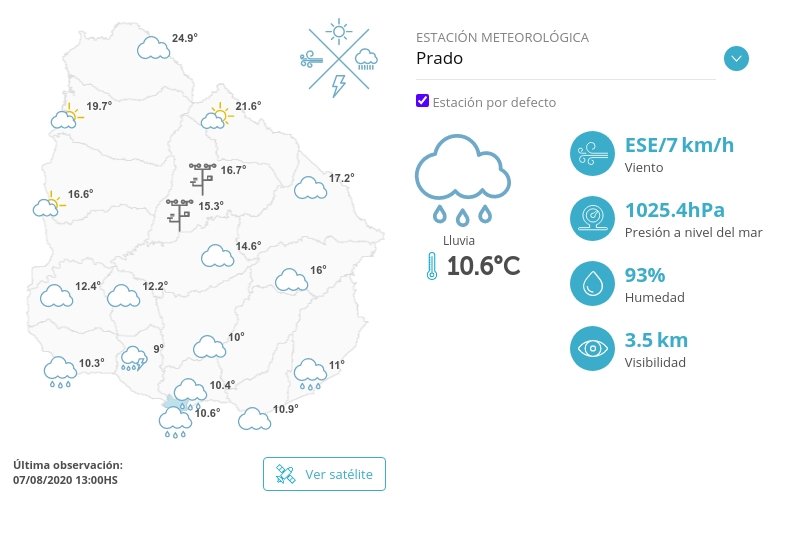The image size is (795, 538).
Task: Uncheck the 'Estación por defecto' checkbox
Action: click(423, 101)
